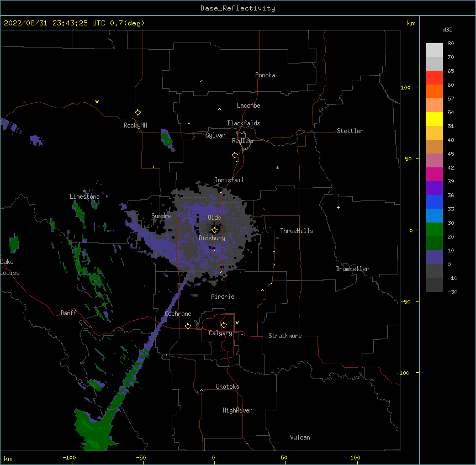The width and height of the screenshot is (476, 465).
Task: Click the Base_Reflectivity title
Action: click(x=237, y=8)
